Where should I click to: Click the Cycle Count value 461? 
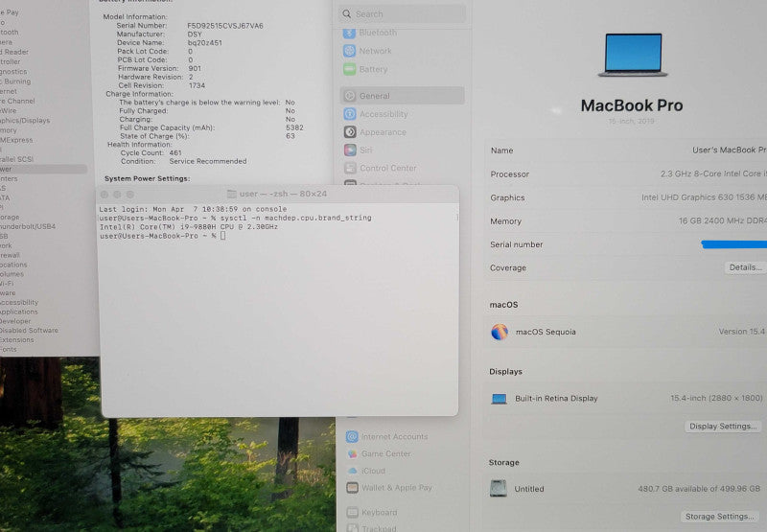[x=175, y=152]
